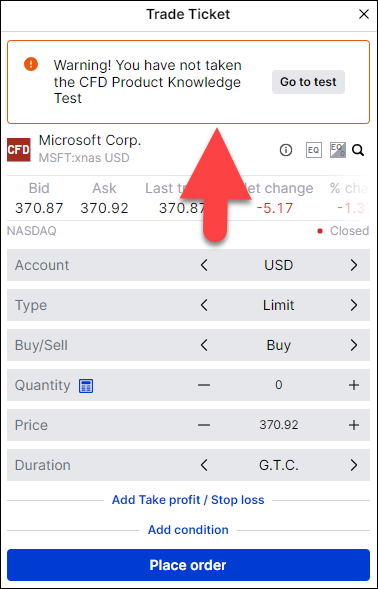Open the instrument info icon
The image size is (378, 589).
[x=286, y=151]
